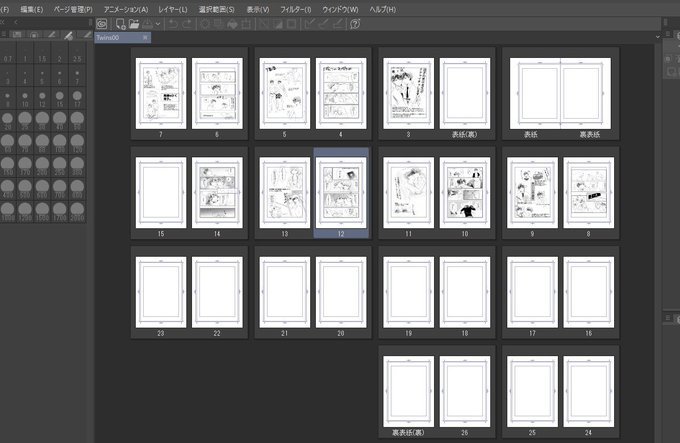Click the New document icon

click(120, 23)
